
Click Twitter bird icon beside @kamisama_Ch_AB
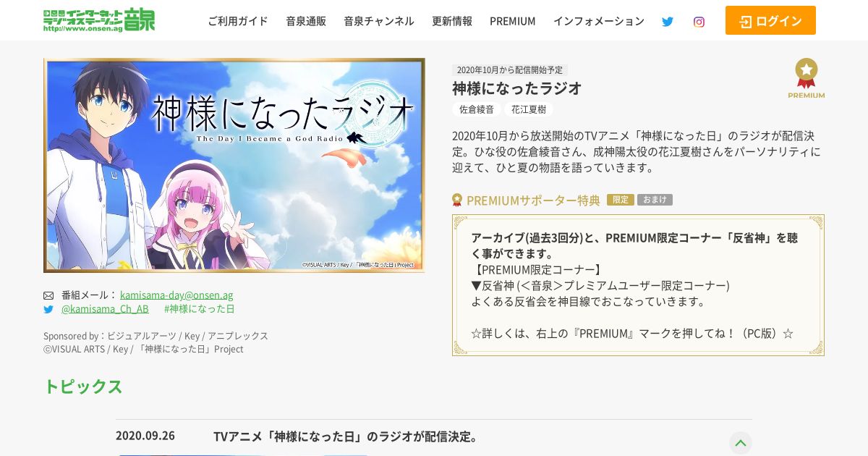pyautogui.click(x=48, y=309)
